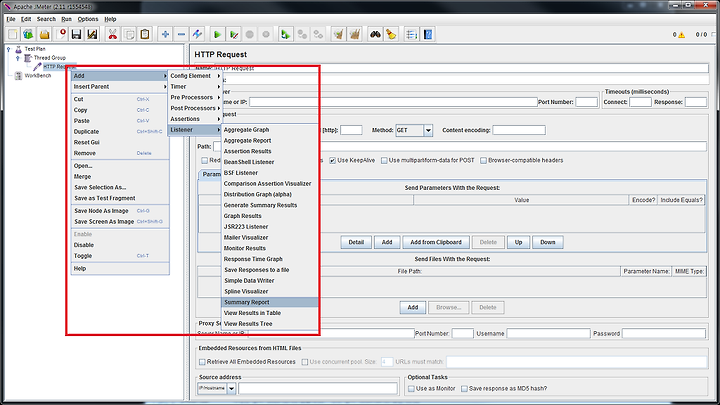The width and height of the screenshot is (720, 405).
Task: Click Remote Shutdown All icon
Action: 318,34
